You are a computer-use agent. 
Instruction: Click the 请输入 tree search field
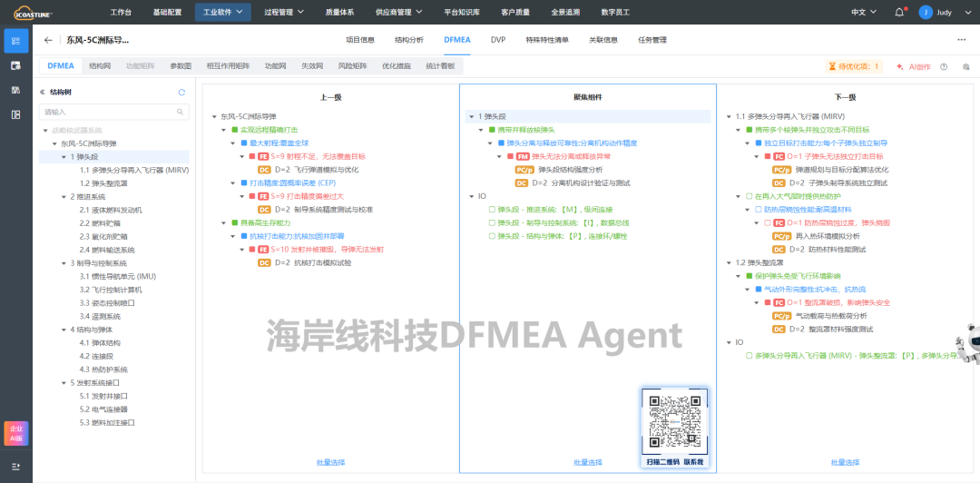(x=113, y=112)
